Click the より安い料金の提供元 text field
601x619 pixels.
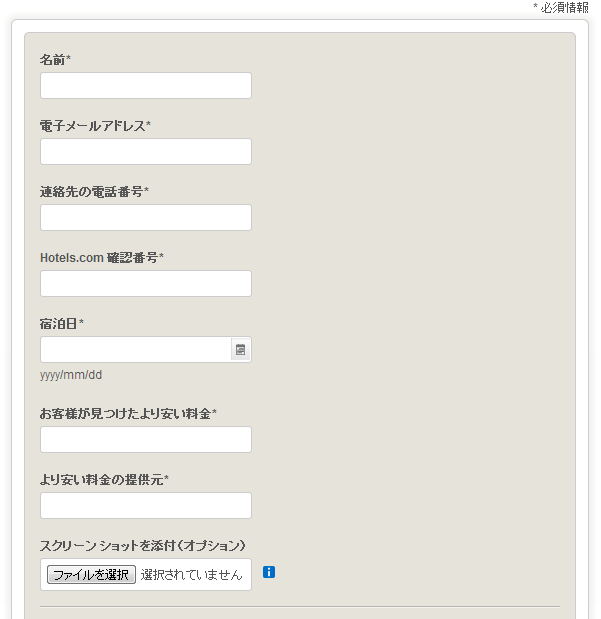[146, 505]
